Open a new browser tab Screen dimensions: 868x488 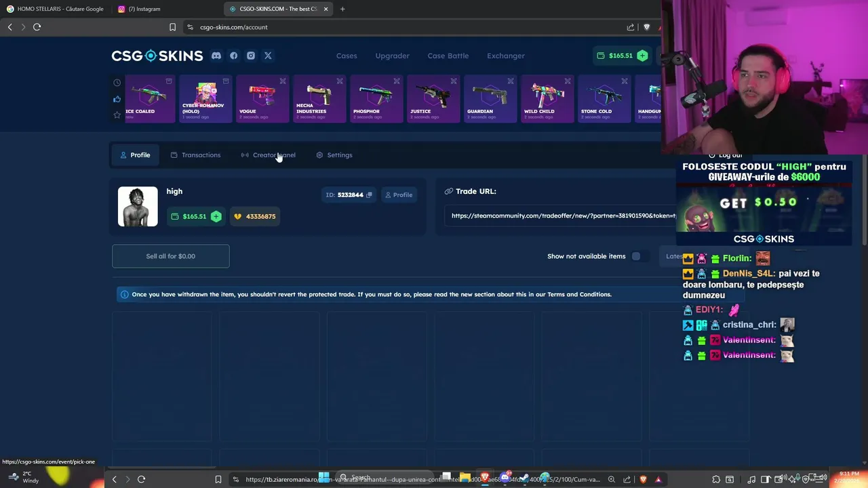(342, 9)
